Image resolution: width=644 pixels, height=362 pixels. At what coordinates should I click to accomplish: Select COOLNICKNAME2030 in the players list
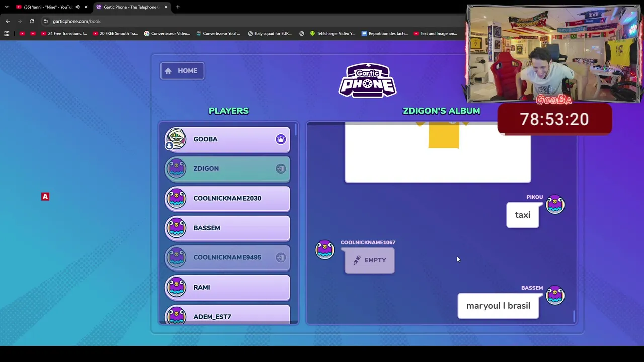(x=227, y=199)
